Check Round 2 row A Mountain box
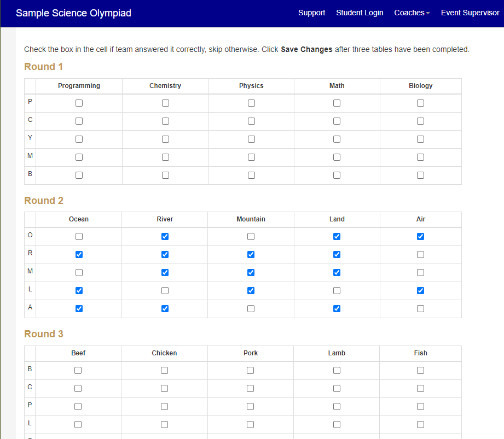This screenshot has width=504, height=439. pos(251,308)
